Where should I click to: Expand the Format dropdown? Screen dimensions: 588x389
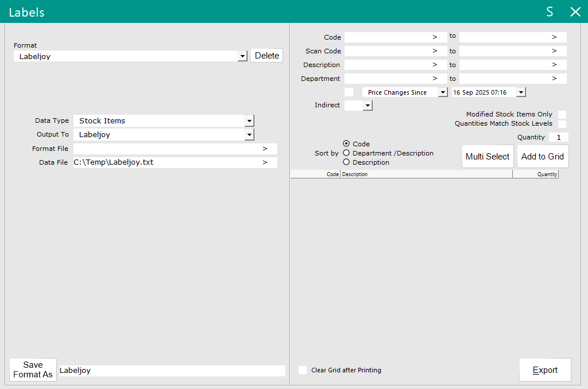(243, 56)
